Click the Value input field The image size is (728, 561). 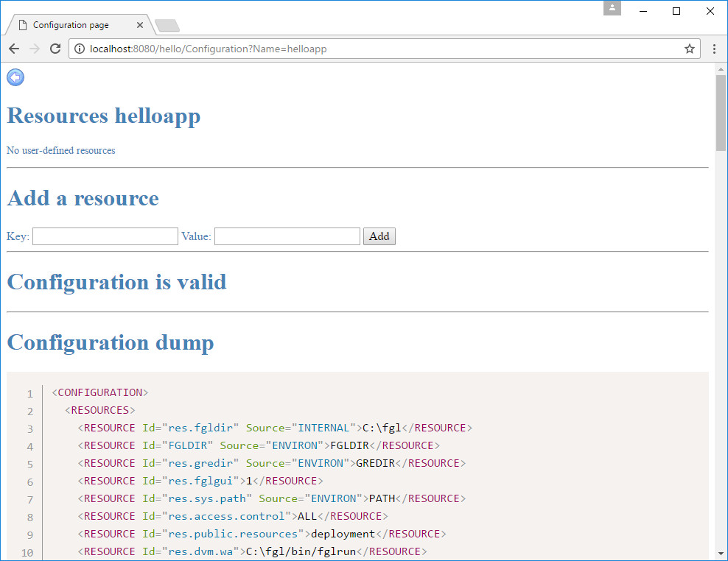pyautogui.click(x=286, y=236)
